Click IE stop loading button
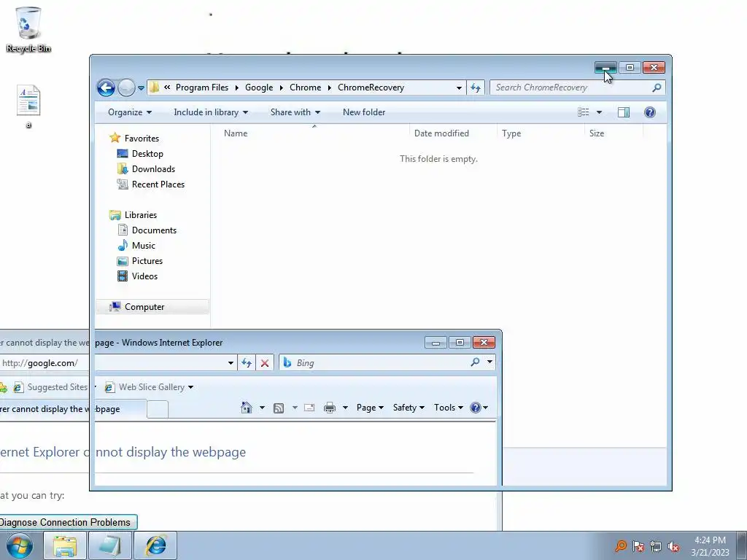 [x=265, y=363]
